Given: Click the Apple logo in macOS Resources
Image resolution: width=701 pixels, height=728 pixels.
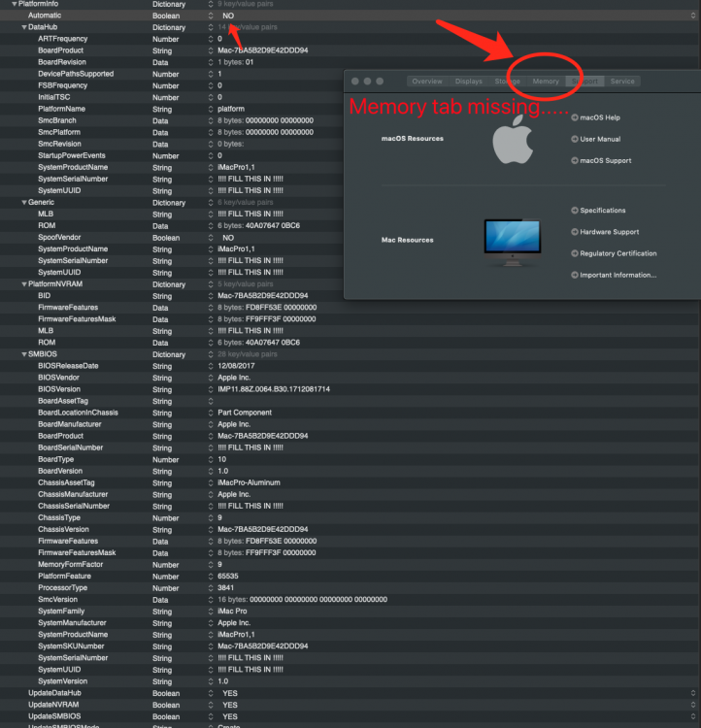Looking at the screenshot, I should (x=513, y=139).
